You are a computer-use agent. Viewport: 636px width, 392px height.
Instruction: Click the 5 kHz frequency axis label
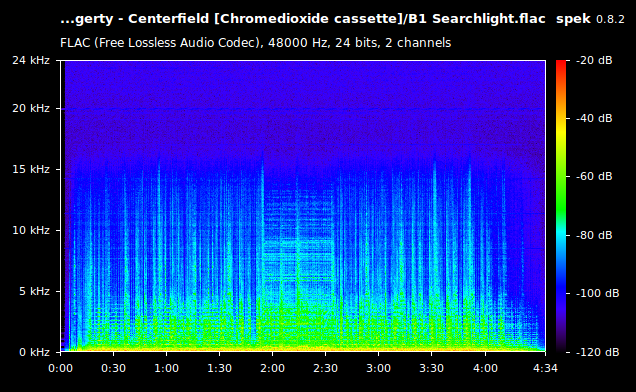tap(34, 291)
